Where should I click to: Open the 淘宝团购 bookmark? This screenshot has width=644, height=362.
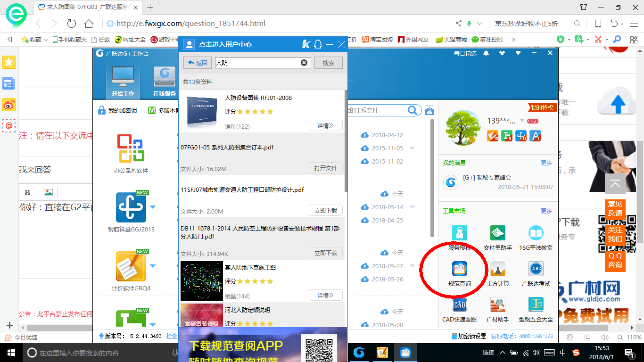[377, 40]
